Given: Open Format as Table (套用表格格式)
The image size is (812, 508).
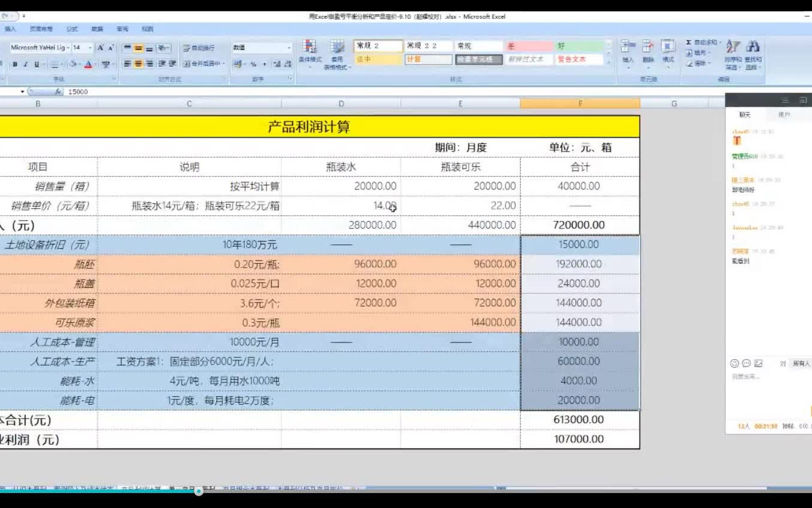Looking at the screenshot, I should [337, 54].
